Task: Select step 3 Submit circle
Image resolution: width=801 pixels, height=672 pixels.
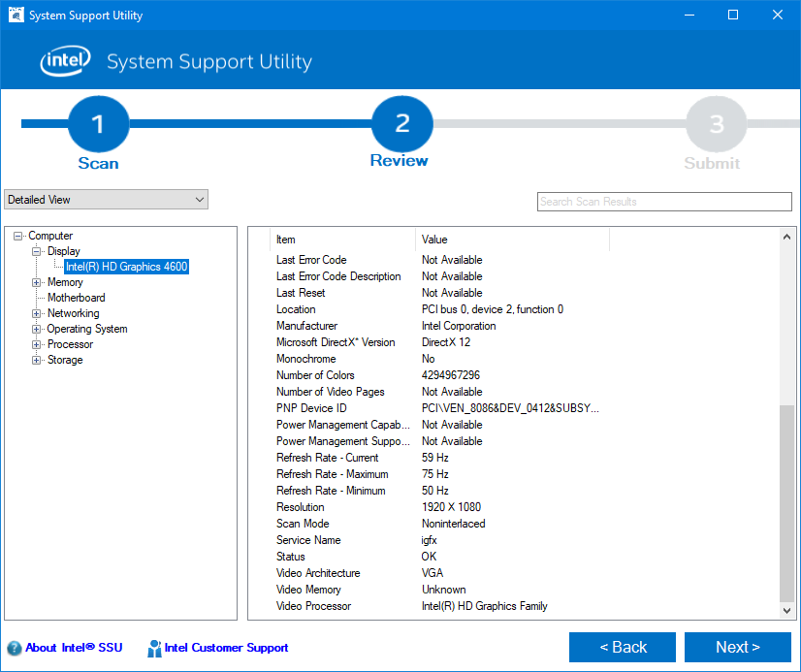Action: tap(717, 124)
